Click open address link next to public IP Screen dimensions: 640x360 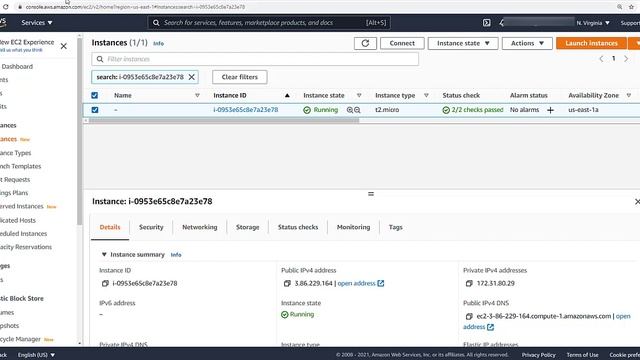pyautogui.click(x=356, y=283)
